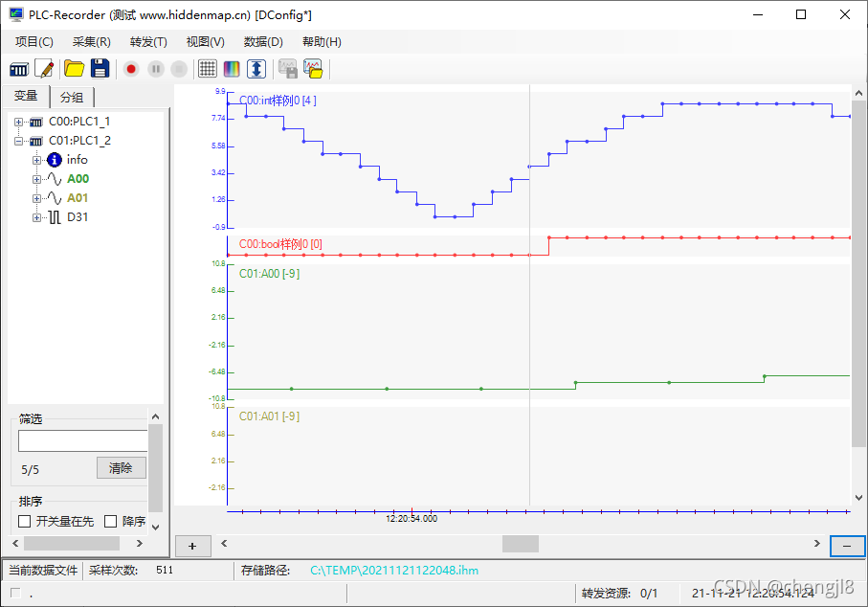Click the blue info icon in tree
The width and height of the screenshot is (868, 607).
tap(55, 160)
